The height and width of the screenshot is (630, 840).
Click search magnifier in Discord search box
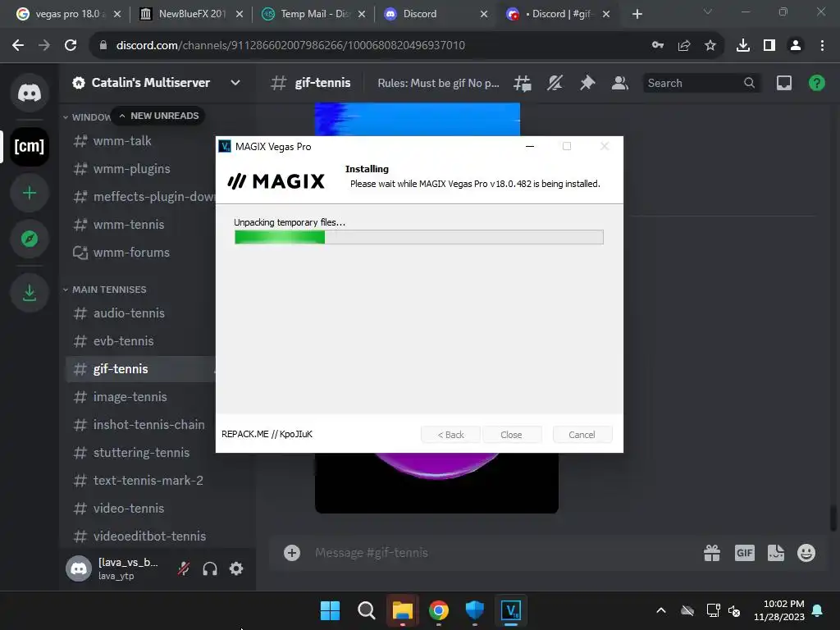tap(750, 83)
